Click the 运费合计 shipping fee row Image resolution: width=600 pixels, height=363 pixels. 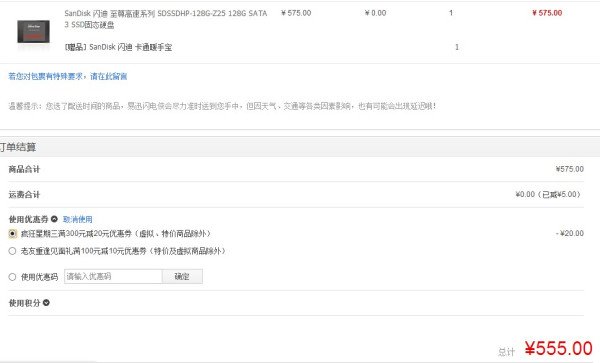click(x=296, y=195)
